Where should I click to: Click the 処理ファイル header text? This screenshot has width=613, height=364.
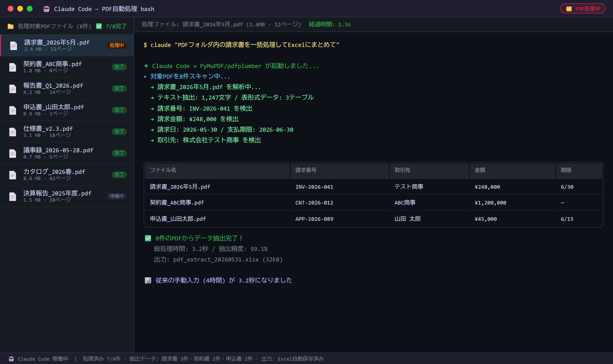[221, 24]
